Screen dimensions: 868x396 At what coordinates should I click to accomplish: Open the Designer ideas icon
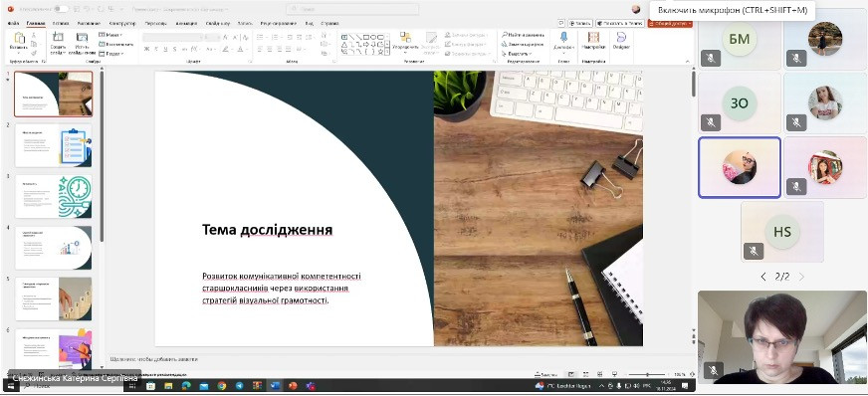coord(621,41)
